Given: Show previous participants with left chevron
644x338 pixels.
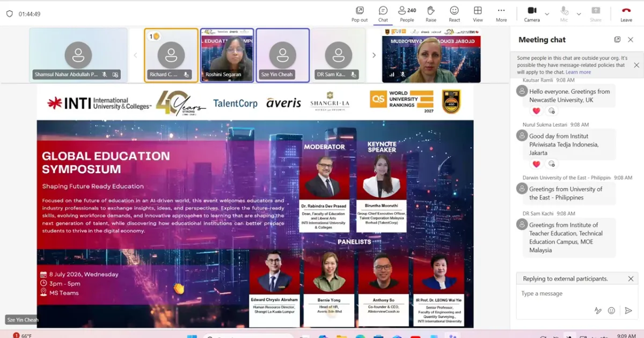Looking at the screenshot, I should (x=135, y=55).
